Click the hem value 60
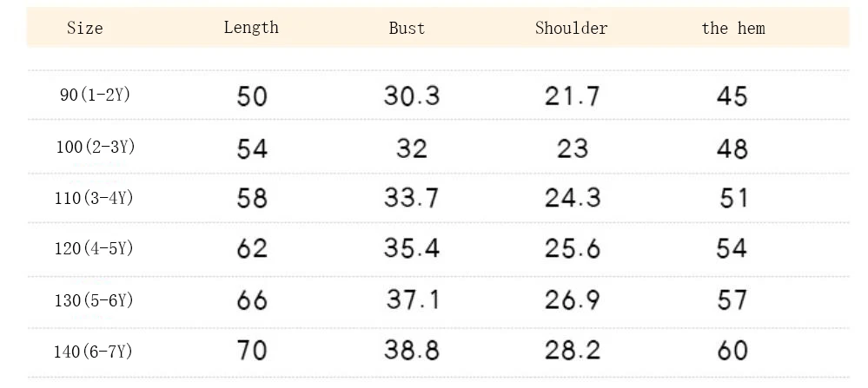The height and width of the screenshot is (388, 868). click(732, 351)
